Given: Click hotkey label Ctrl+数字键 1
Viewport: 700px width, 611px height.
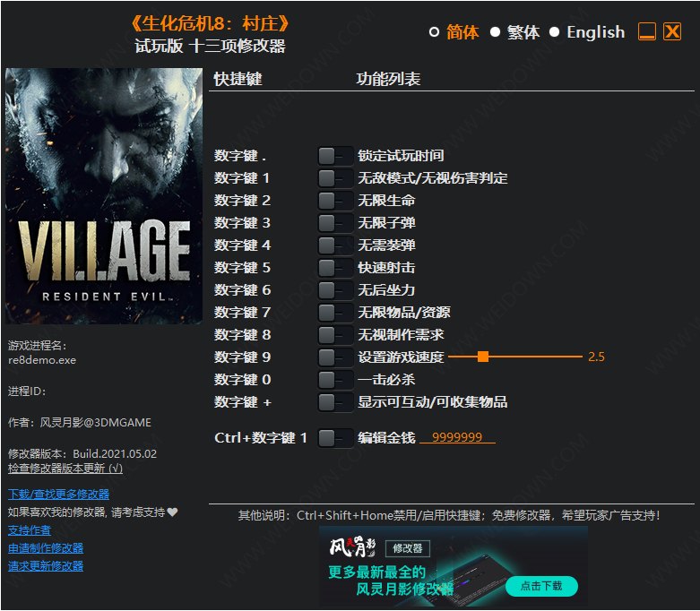Looking at the screenshot, I should [x=261, y=438].
